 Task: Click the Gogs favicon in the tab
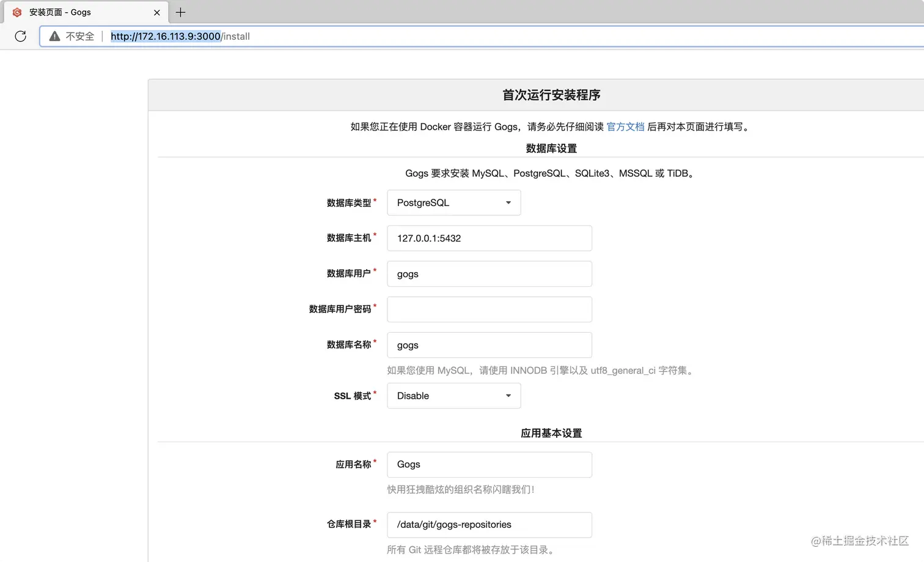pyautogui.click(x=17, y=12)
